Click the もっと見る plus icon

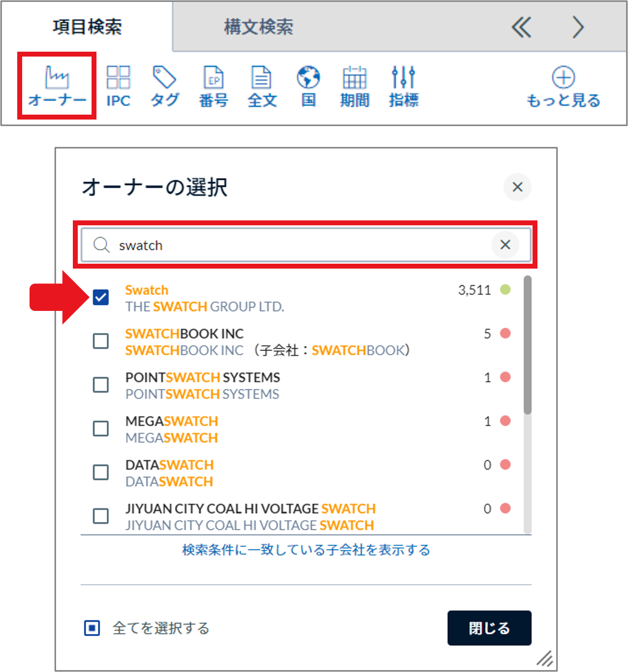[564, 77]
